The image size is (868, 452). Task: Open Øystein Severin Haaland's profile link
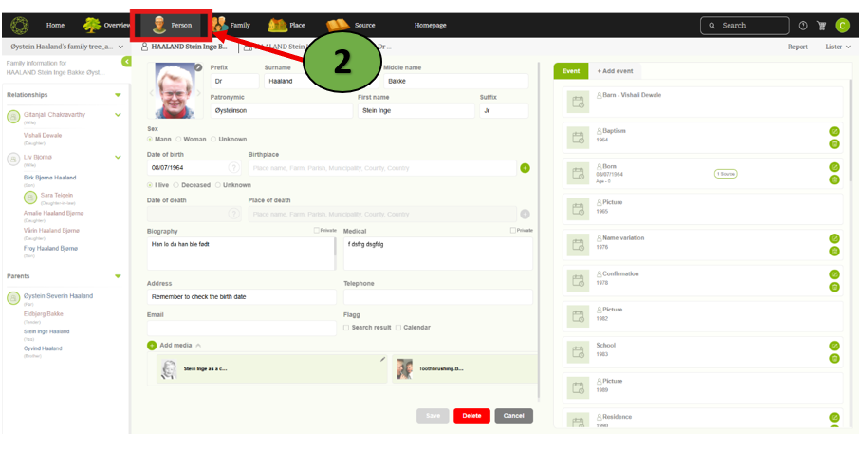58,296
